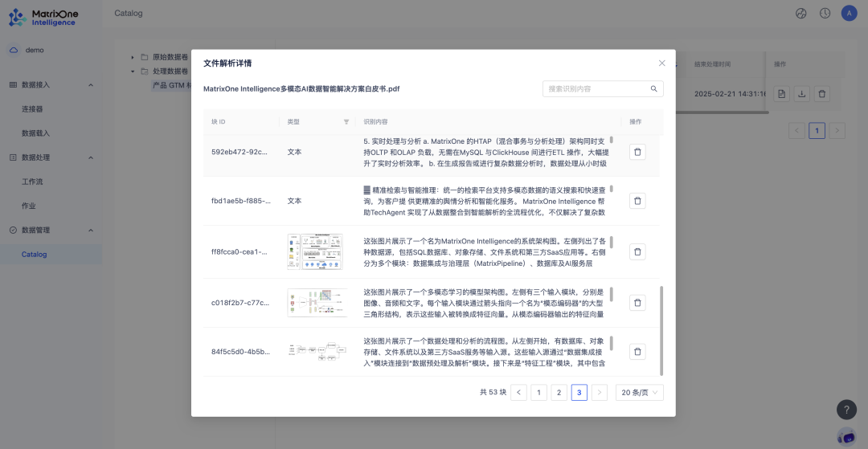Click the PDF filename in dialog
868x449 pixels.
[301, 88]
